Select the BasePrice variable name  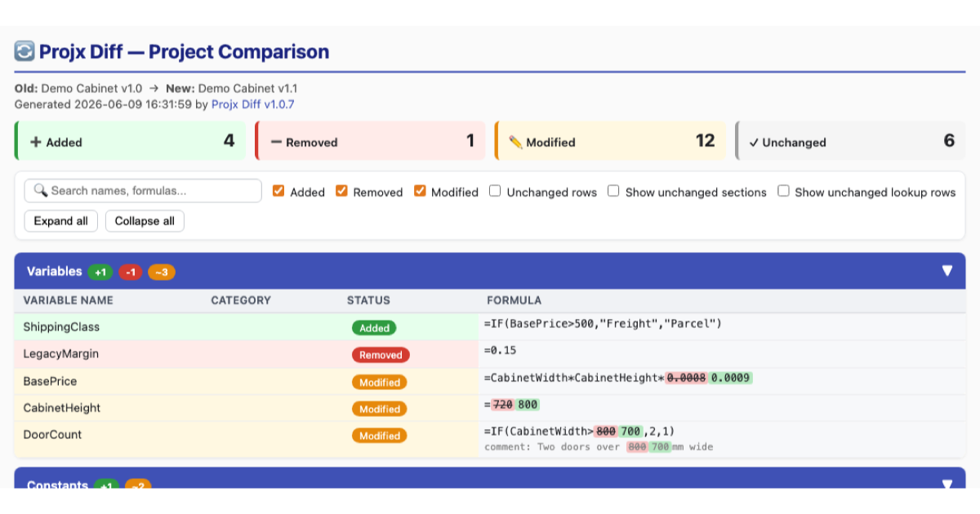(x=50, y=381)
